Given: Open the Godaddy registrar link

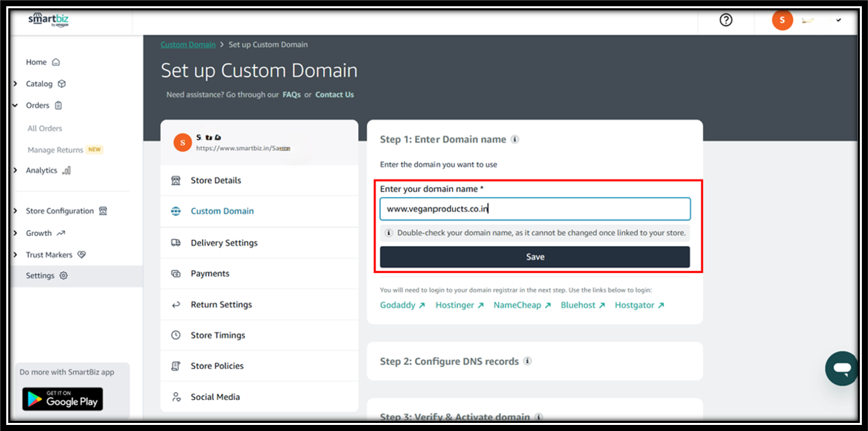Looking at the screenshot, I should 402,305.
